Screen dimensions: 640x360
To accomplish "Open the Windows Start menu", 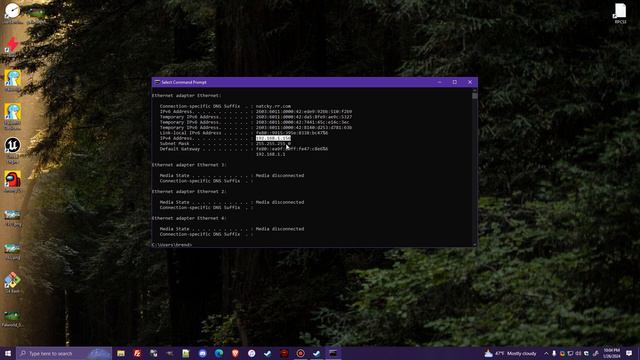I will coord(8,353).
